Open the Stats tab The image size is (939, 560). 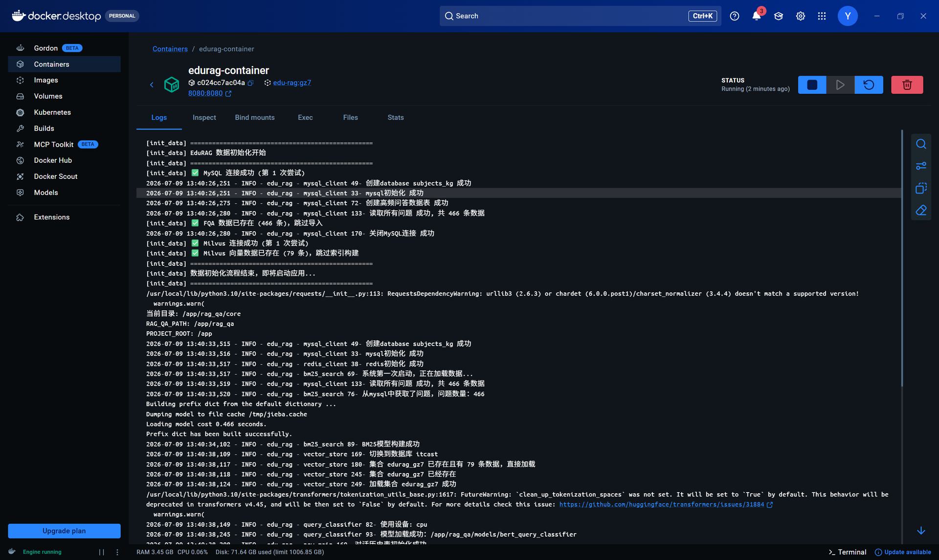click(396, 118)
